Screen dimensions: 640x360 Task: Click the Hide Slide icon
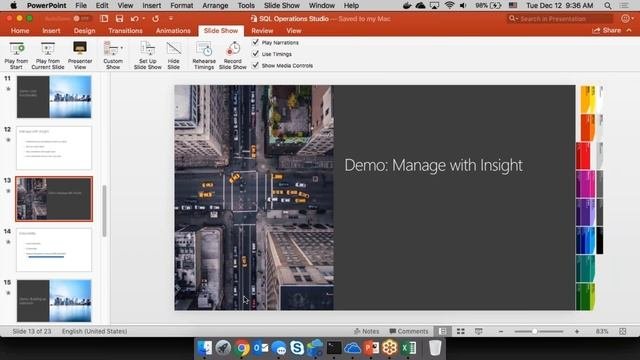click(173, 55)
